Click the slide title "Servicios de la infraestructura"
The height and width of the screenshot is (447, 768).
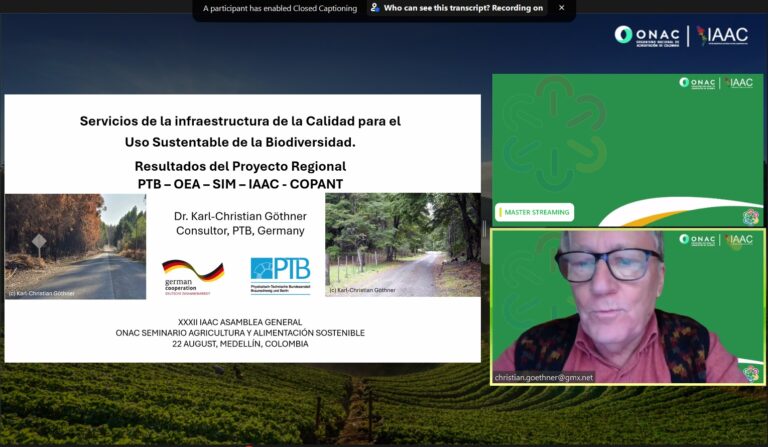pos(240,121)
